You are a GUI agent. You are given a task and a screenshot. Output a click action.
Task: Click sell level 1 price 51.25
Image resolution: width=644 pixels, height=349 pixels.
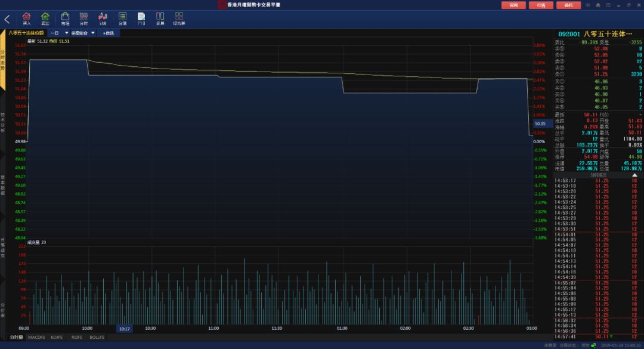point(601,74)
